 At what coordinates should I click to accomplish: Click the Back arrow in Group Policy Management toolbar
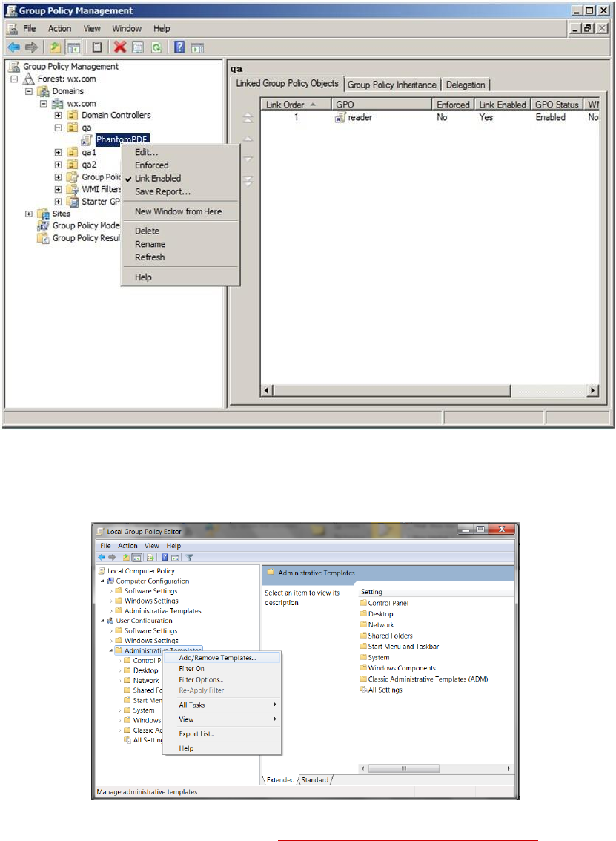pos(13,47)
